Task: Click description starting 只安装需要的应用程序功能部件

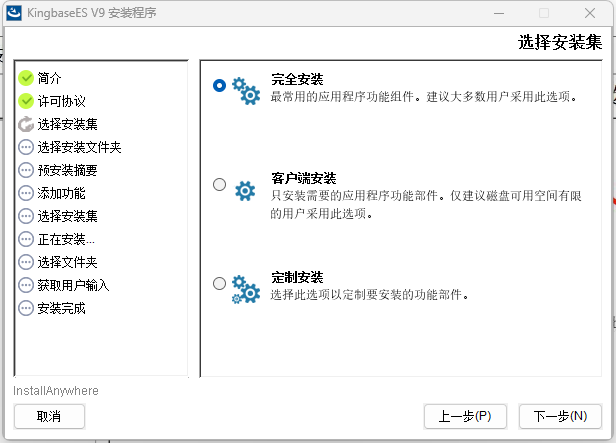Action: tap(426, 205)
